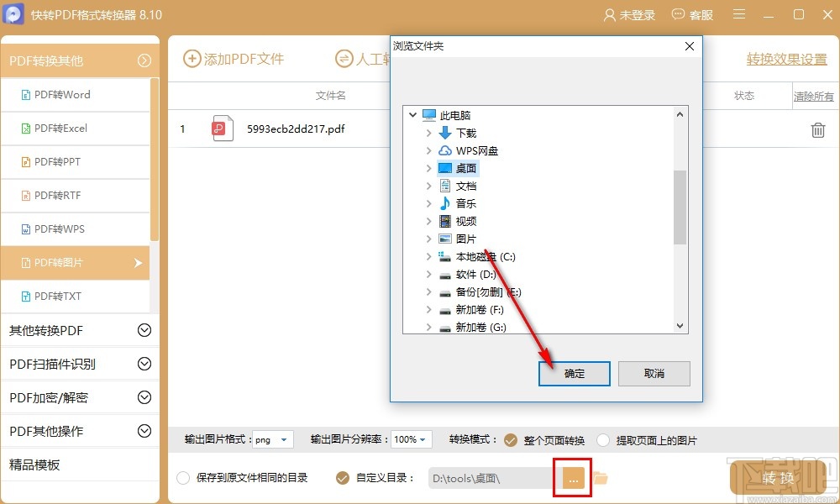Open the 100% resolution dropdown
This screenshot has width=840, height=504.
[x=411, y=439]
